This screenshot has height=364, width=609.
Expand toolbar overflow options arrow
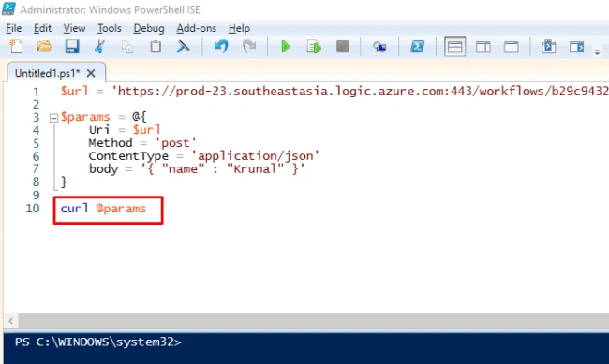[597, 52]
